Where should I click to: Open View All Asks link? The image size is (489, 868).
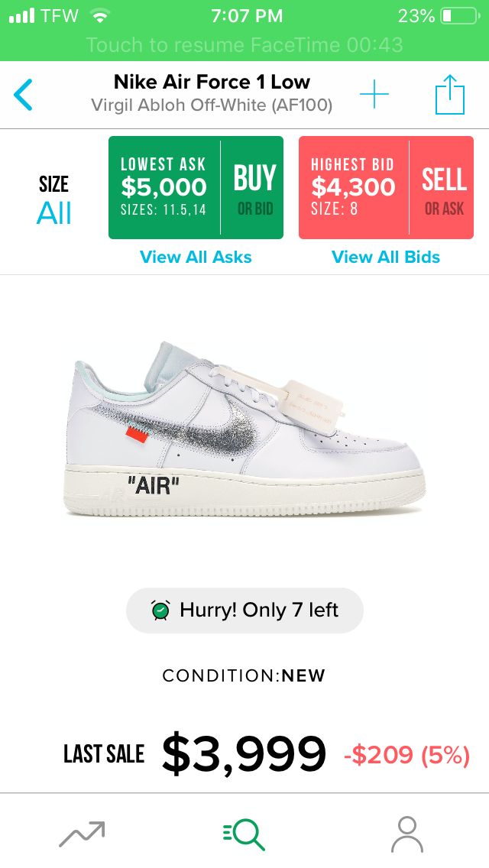click(196, 257)
